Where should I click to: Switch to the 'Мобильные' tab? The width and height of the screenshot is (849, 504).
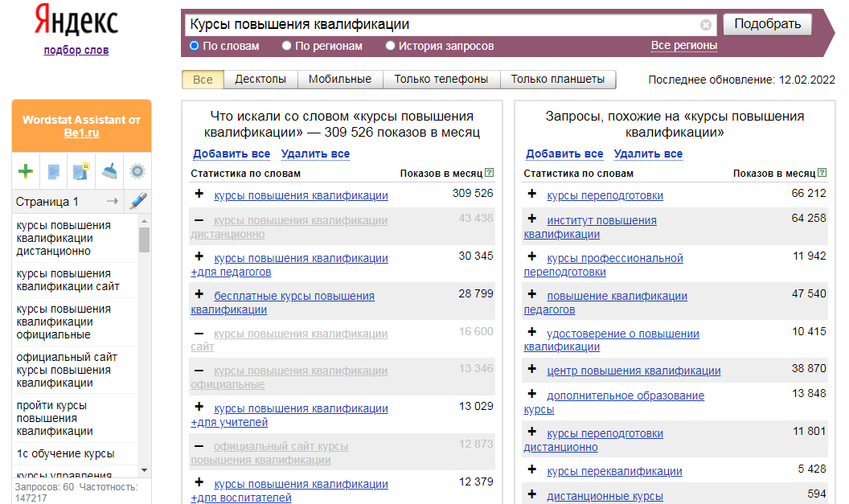click(340, 80)
